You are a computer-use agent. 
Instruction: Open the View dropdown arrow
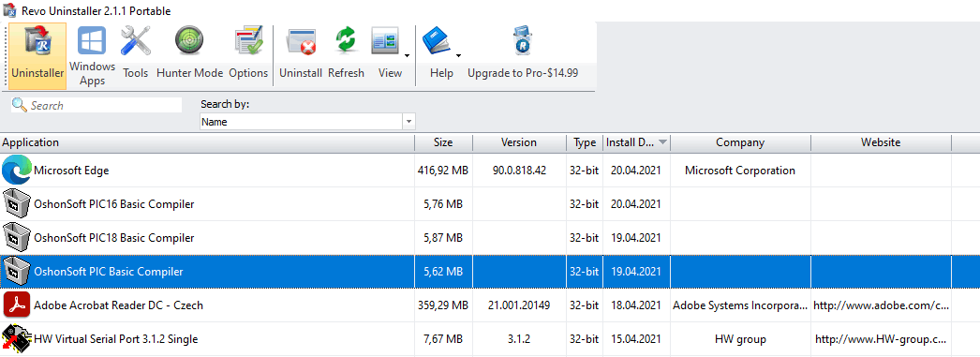[407, 56]
